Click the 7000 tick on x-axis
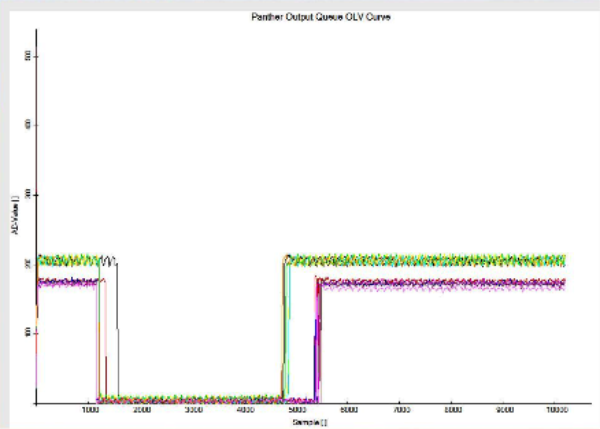Screen dimensions: 600x429 coord(400,410)
